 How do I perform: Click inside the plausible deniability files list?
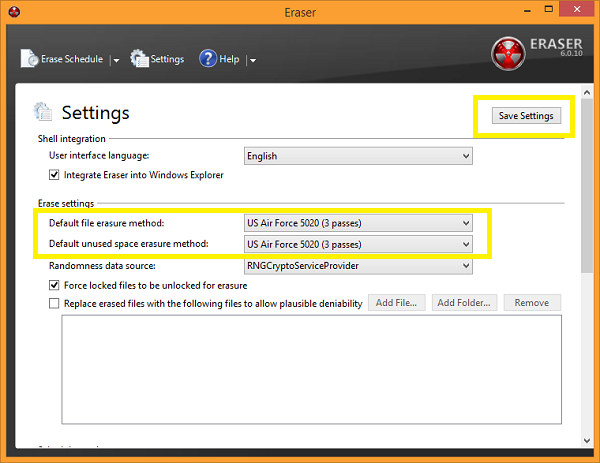(x=311, y=370)
